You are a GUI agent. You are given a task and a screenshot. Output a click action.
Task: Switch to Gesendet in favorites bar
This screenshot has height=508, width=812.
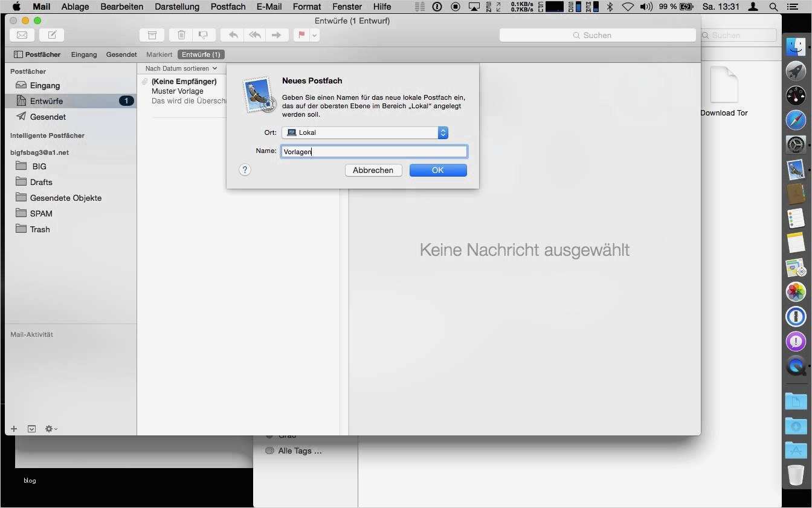click(x=121, y=54)
